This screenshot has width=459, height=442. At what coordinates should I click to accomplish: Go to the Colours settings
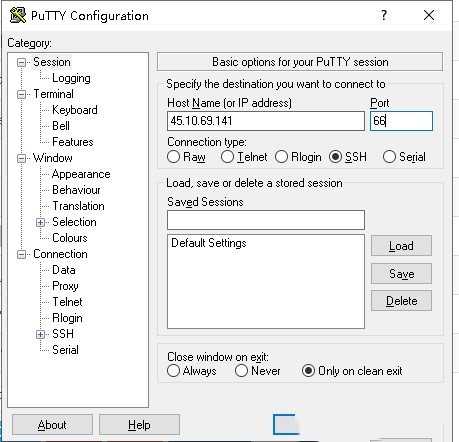(x=70, y=238)
